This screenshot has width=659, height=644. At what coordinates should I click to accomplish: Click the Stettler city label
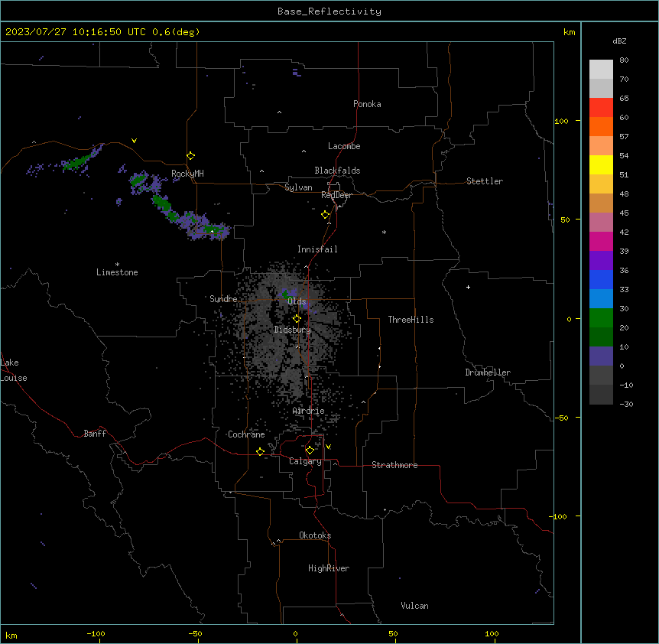click(x=485, y=181)
